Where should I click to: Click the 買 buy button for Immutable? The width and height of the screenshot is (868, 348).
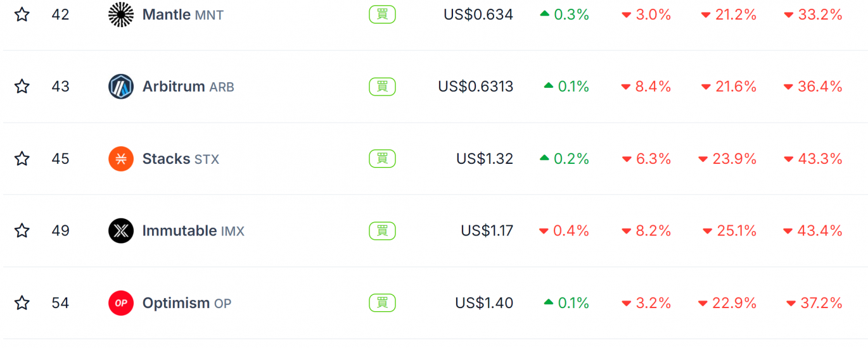click(x=382, y=231)
